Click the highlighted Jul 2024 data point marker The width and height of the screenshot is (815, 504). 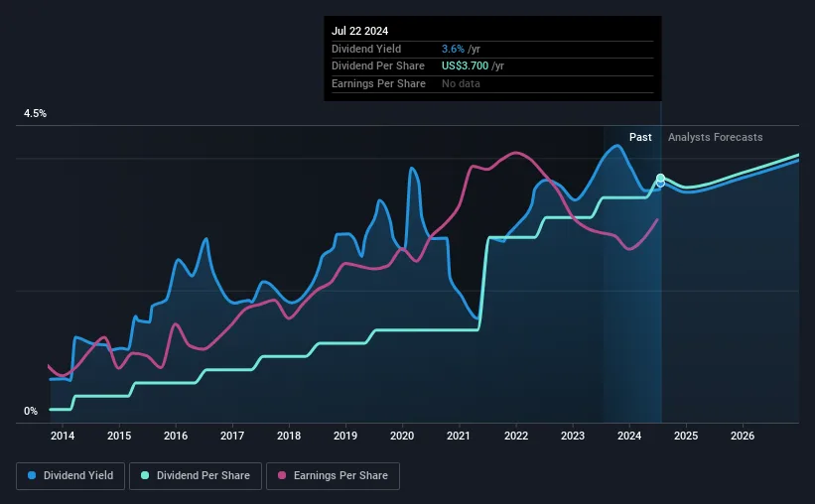tap(660, 180)
